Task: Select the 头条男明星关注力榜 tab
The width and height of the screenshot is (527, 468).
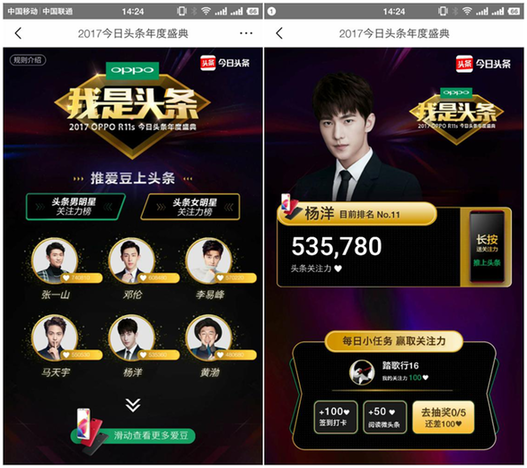Action: [x=75, y=207]
